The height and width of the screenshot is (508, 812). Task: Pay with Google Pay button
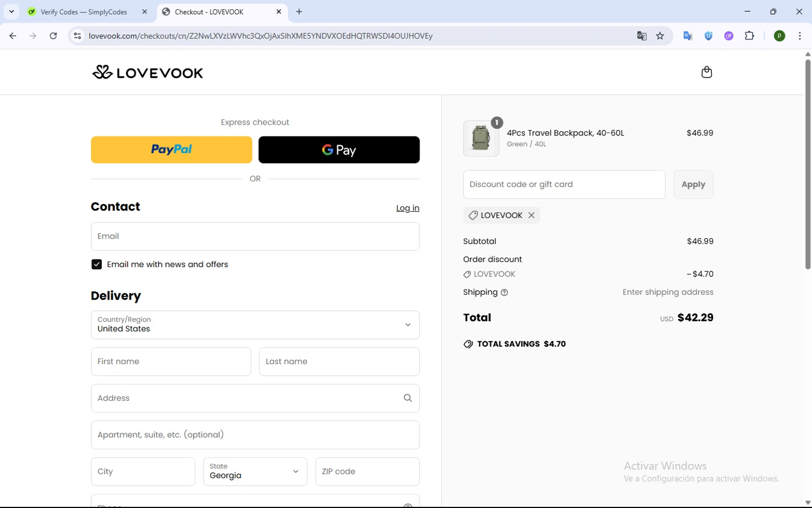[339, 149]
